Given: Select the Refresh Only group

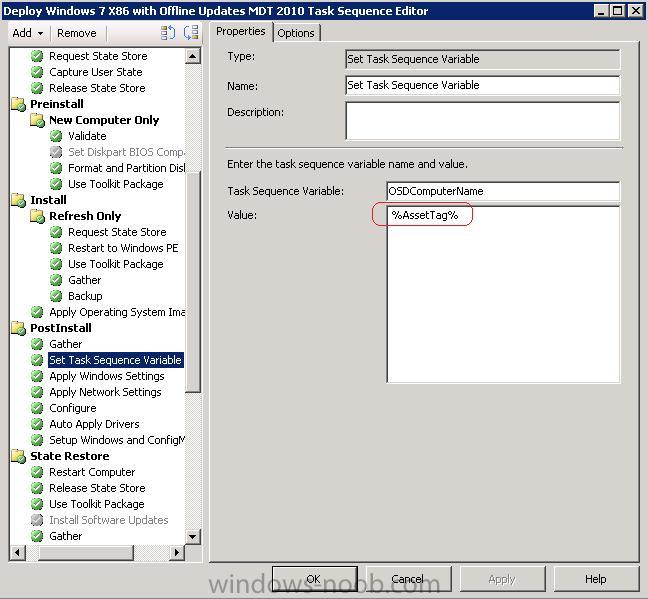Looking at the screenshot, I should pyautogui.click(x=85, y=216).
